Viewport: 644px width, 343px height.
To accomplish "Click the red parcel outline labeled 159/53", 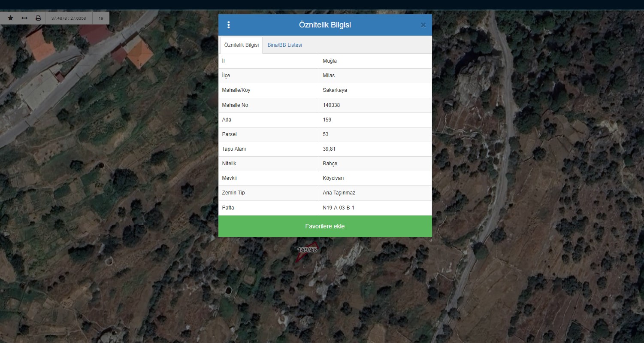I will pyautogui.click(x=306, y=254).
